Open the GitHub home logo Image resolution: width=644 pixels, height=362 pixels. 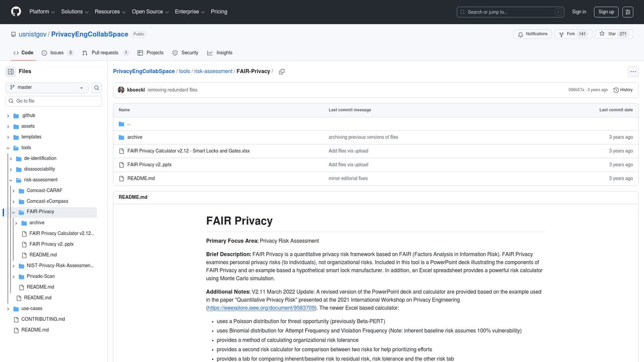[x=16, y=11]
